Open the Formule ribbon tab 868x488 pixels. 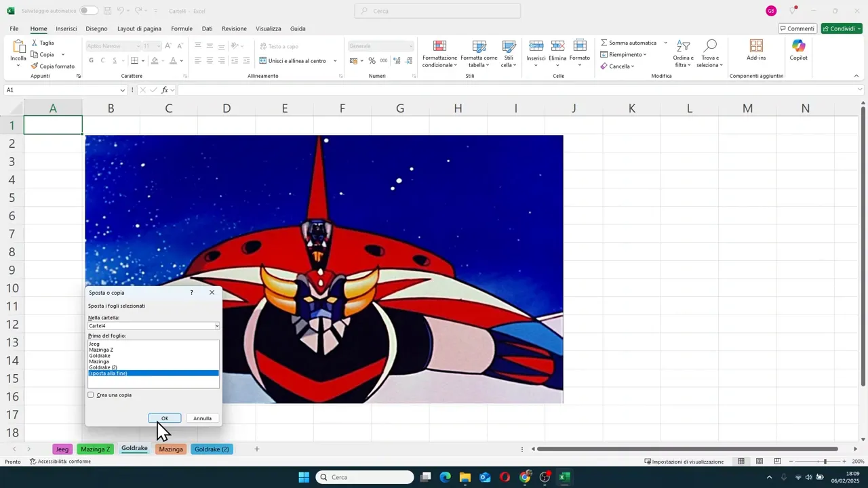pos(182,28)
